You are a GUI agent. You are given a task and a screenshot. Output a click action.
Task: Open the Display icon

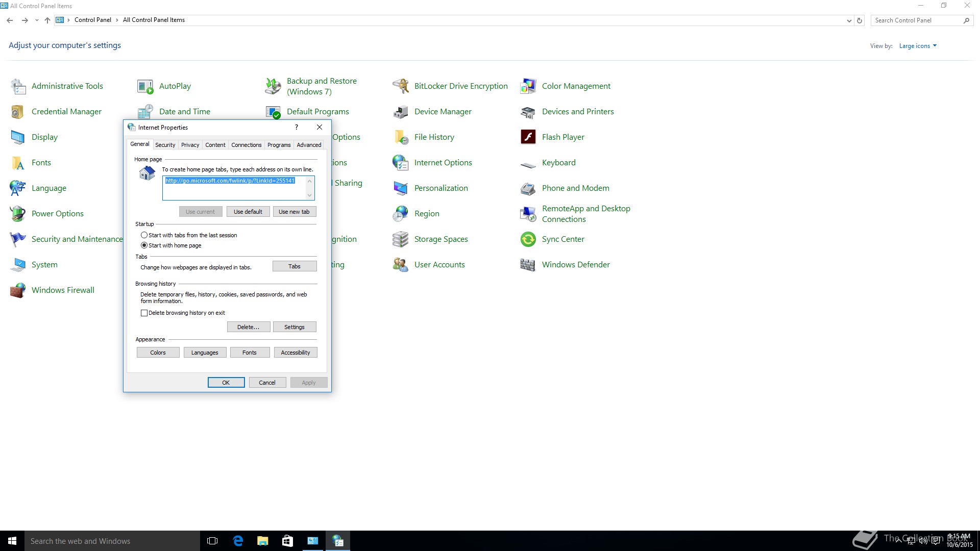18,137
